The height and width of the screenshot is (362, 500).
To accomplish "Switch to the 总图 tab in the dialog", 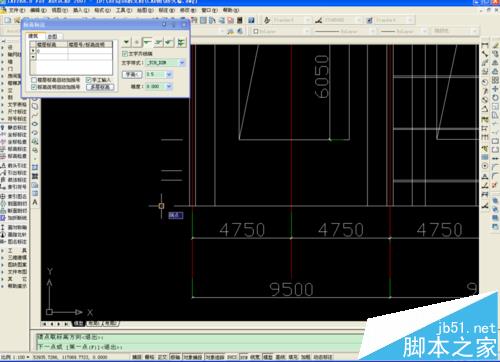I will point(53,36).
